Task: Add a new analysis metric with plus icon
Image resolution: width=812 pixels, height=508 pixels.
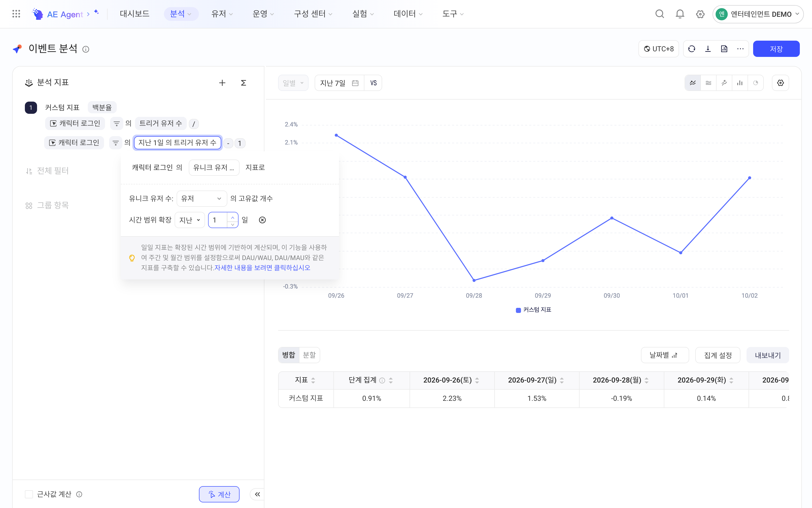Action: tap(222, 83)
